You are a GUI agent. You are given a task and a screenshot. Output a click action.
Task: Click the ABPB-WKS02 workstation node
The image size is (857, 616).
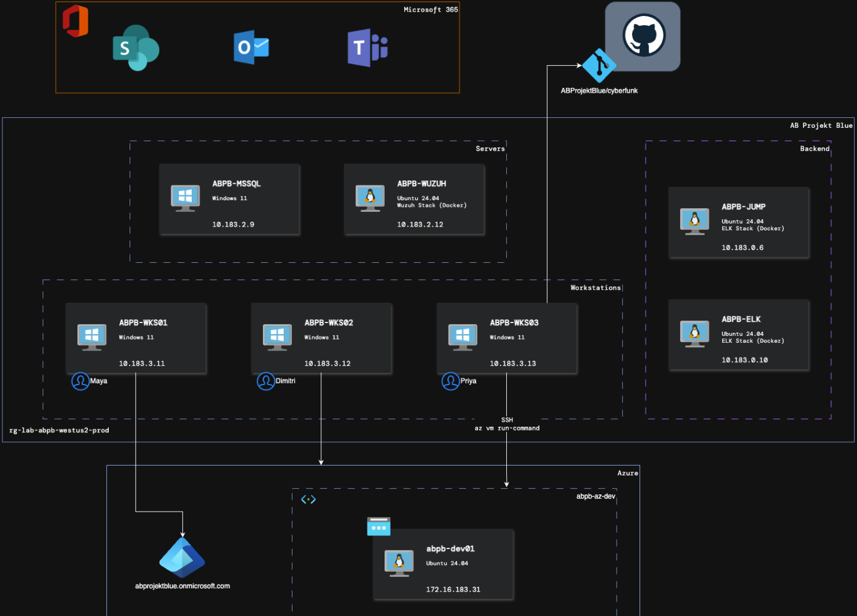(x=321, y=338)
